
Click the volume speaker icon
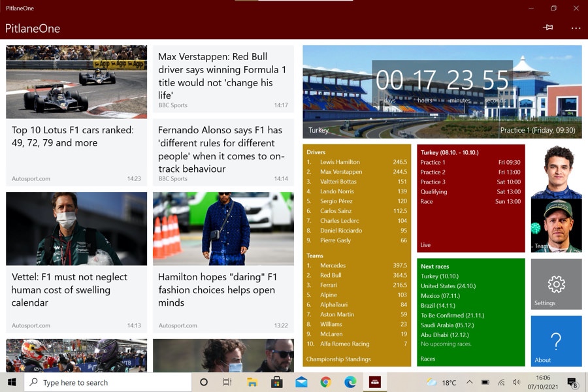pyautogui.click(x=516, y=382)
